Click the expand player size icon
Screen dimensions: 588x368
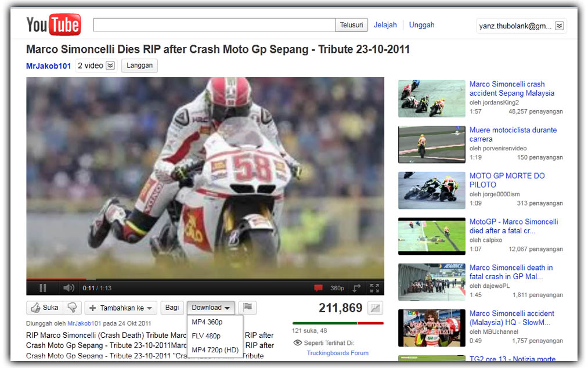pyautogui.click(x=356, y=288)
